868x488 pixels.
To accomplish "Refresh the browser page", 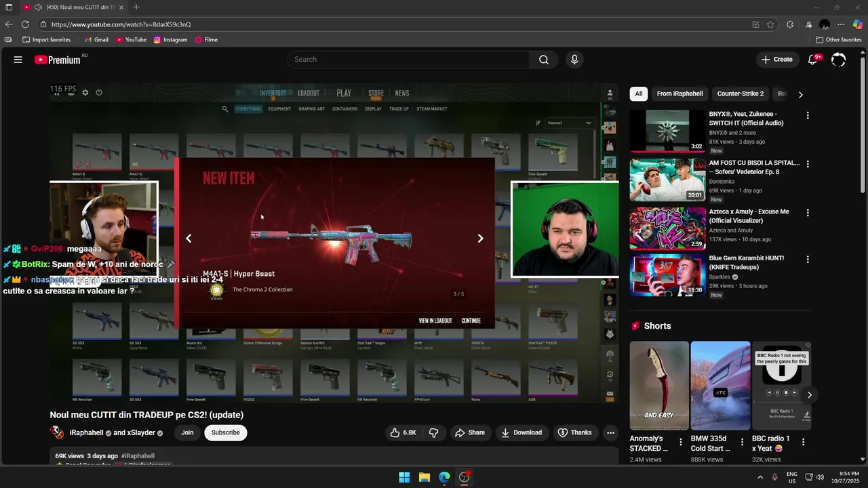I will point(25,24).
